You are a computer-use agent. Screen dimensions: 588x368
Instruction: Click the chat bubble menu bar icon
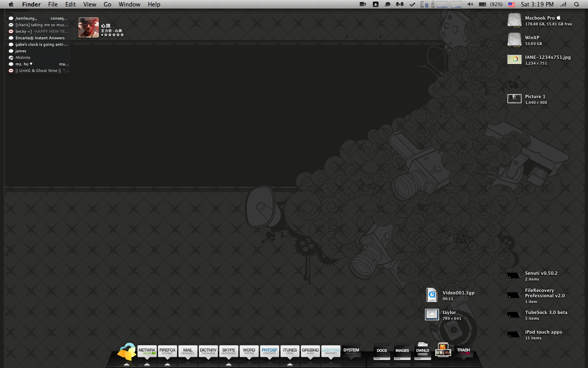388,4
